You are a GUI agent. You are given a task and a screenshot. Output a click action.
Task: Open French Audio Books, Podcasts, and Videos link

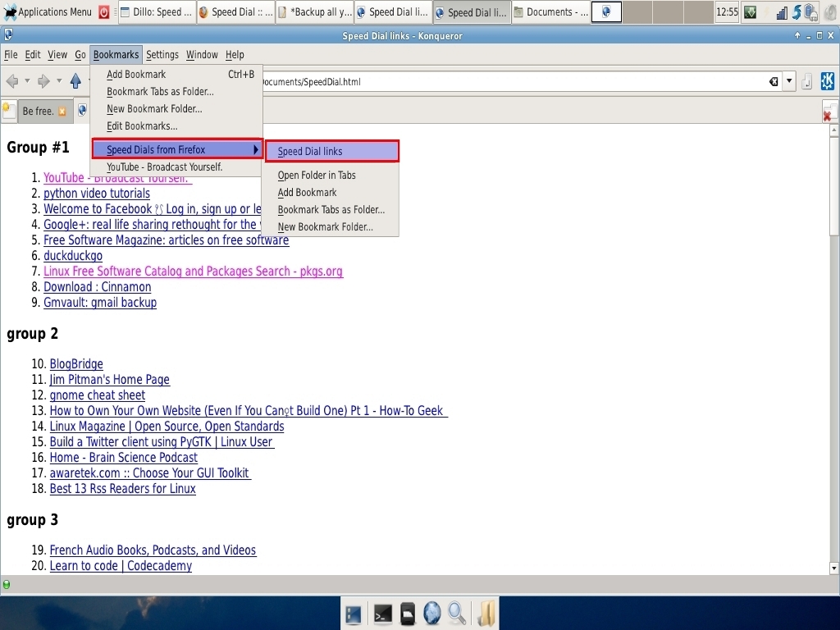coord(153,550)
